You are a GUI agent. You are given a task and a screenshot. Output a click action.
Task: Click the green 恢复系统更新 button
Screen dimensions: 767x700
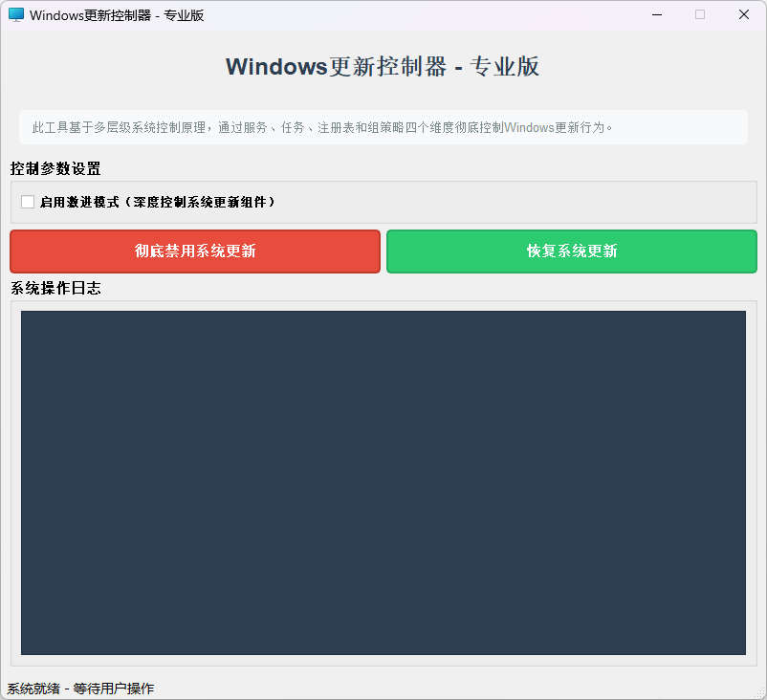pyautogui.click(x=572, y=252)
